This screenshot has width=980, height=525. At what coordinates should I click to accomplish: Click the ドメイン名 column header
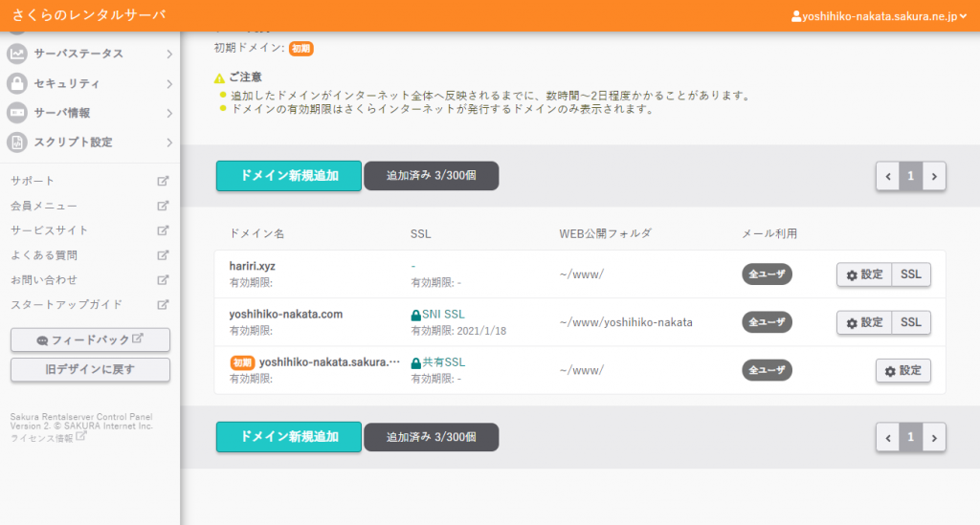(256, 233)
